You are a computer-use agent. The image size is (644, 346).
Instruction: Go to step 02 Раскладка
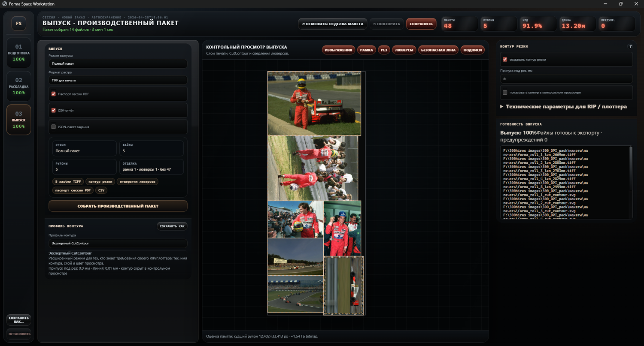(19, 86)
